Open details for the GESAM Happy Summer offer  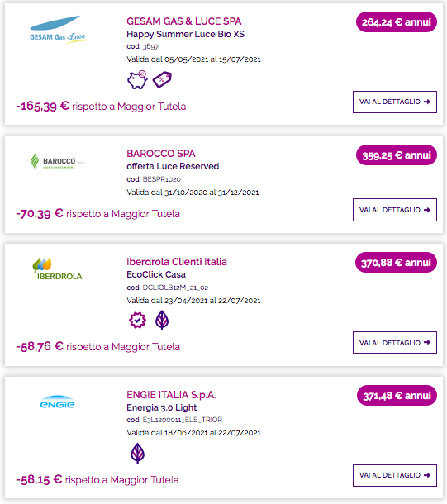[395, 102]
